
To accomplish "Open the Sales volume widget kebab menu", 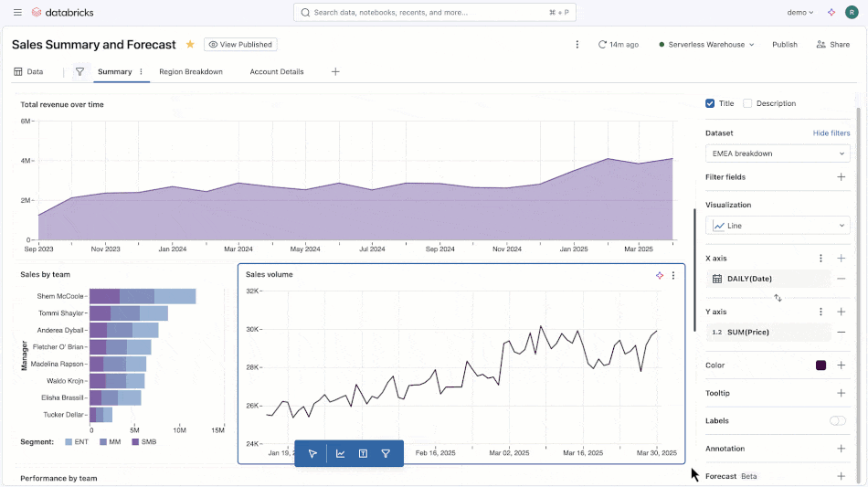I will click(673, 275).
